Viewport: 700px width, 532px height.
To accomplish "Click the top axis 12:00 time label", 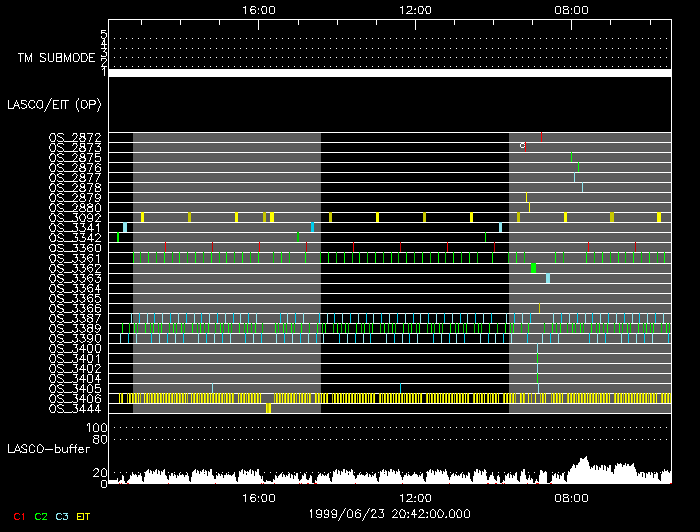I will point(415,9).
